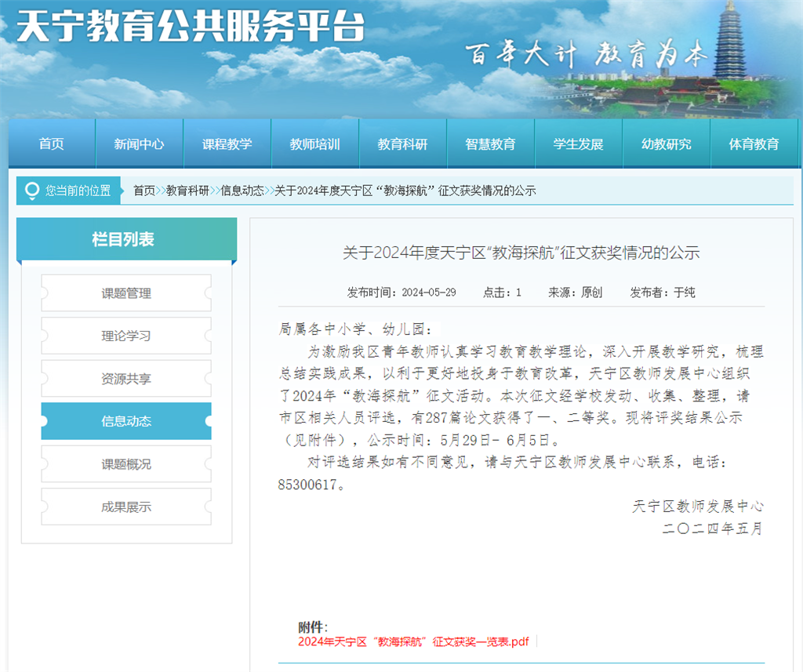Switch to the 智慧教育 section
The width and height of the screenshot is (803, 672).
coord(490,144)
